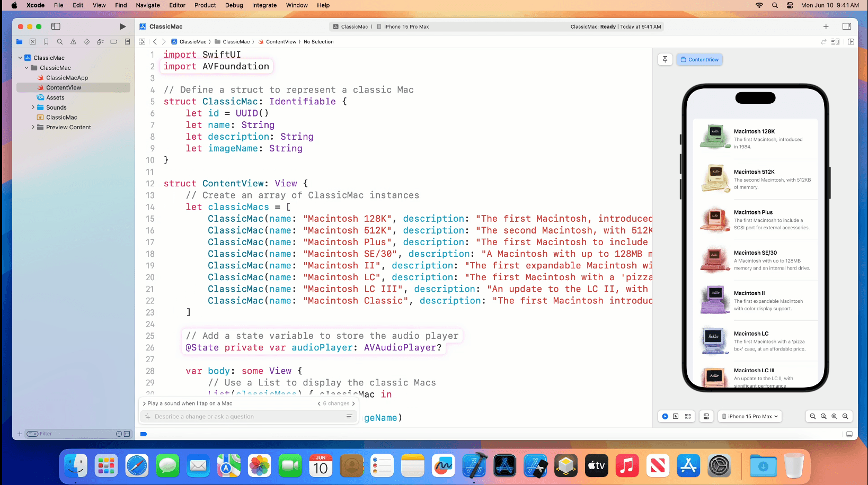The image size is (868, 485).
Task: Open the Debug navigator icon
Action: tap(101, 41)
